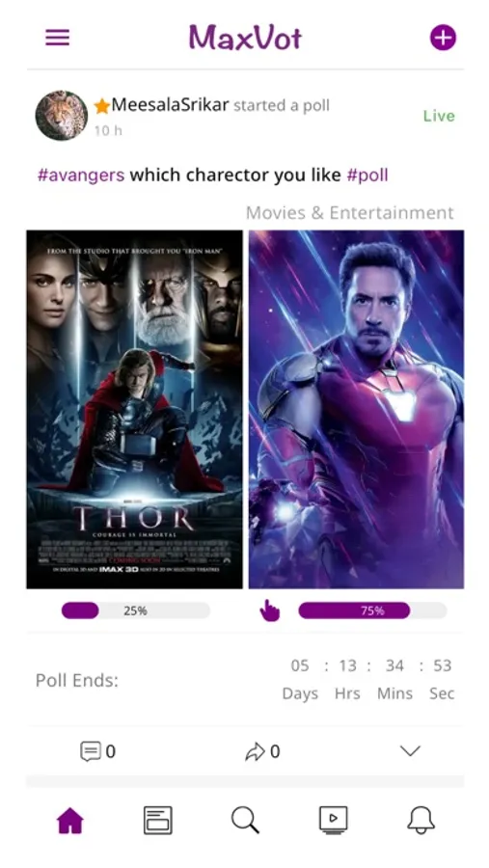The height and width of the screenshot is (868, 489).
Task: Open the Movies & Entertainment category
Action: (x=350, y=212)
